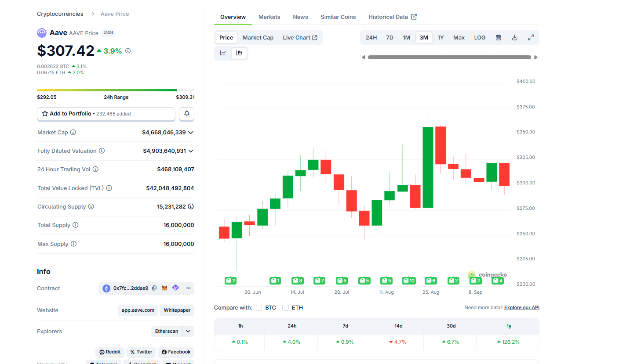Toggle LOG scale on chart
619x364 pixels.
tap(480, 38)
